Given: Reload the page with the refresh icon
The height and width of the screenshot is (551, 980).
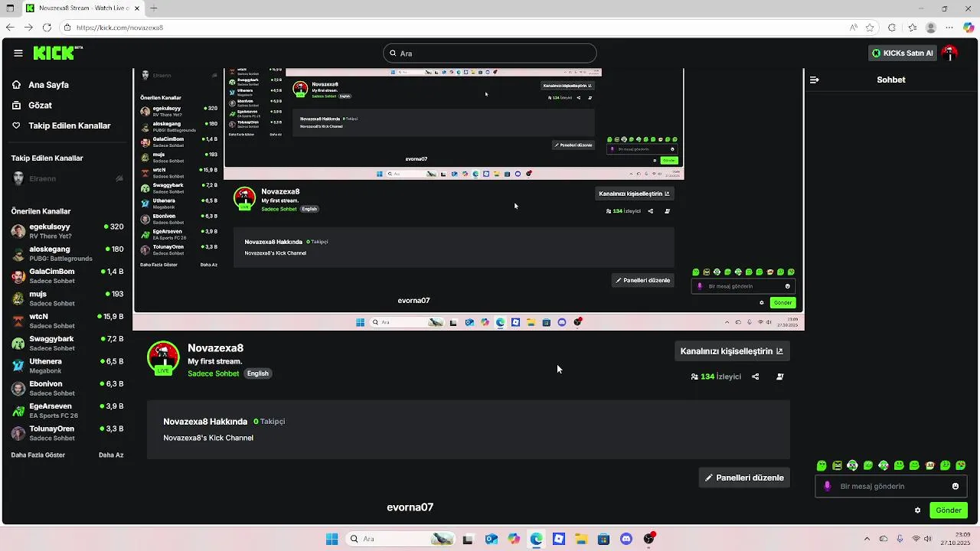Looking at the screenshot, I should (x=47, y=28).
